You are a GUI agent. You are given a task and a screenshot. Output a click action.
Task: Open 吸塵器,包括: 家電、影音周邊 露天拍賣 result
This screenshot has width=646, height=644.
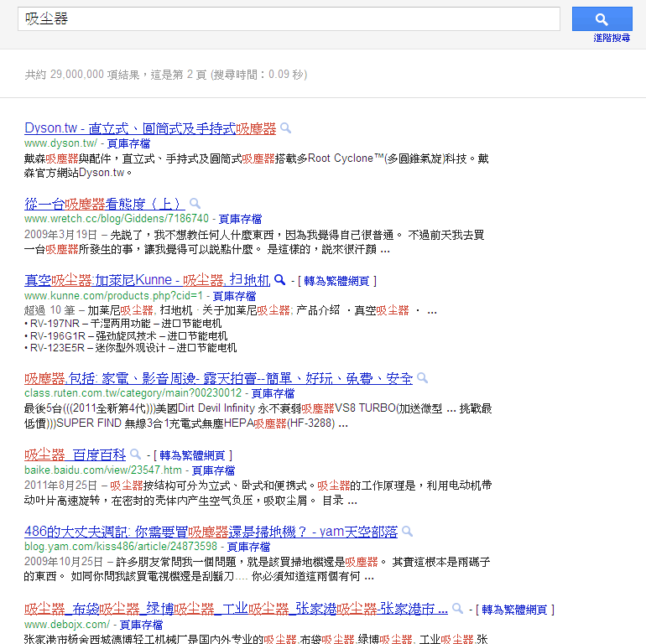(x=218, y=378)
